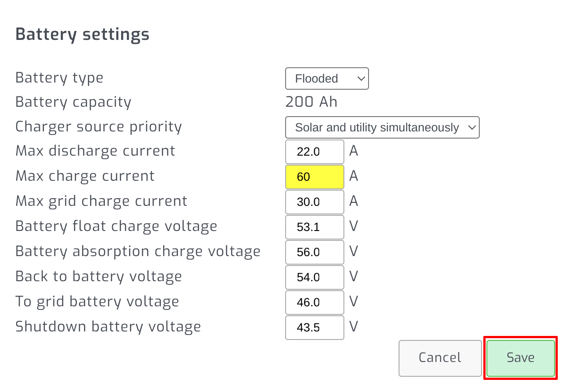This screenshot has height=392, width=573.
Task: Select the Battery absorption charge voltage field
Action: 314,252
